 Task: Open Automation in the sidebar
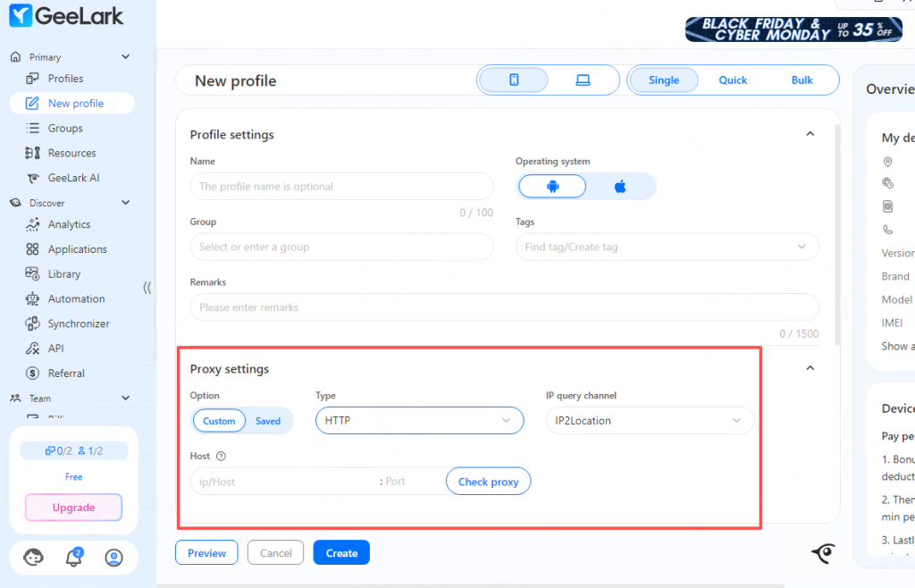pos(76,299)
